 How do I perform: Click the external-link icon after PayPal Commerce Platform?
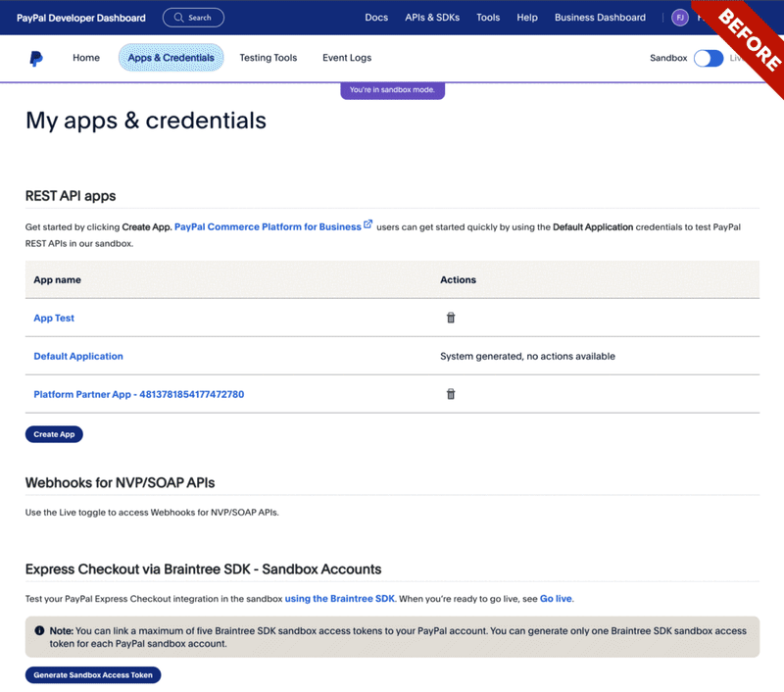367,224
